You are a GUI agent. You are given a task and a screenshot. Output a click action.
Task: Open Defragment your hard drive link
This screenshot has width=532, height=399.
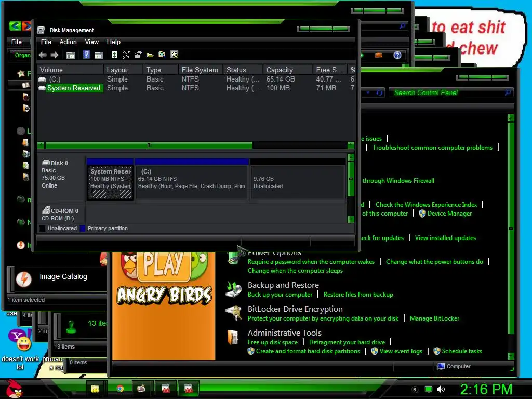(x=347, y=342)
